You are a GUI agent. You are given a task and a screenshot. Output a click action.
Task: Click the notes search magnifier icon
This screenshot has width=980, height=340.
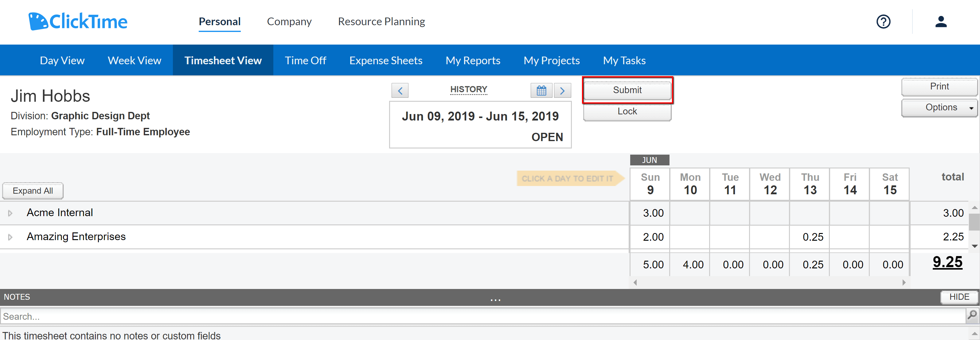pyautogui.click(x=972, y=315)
